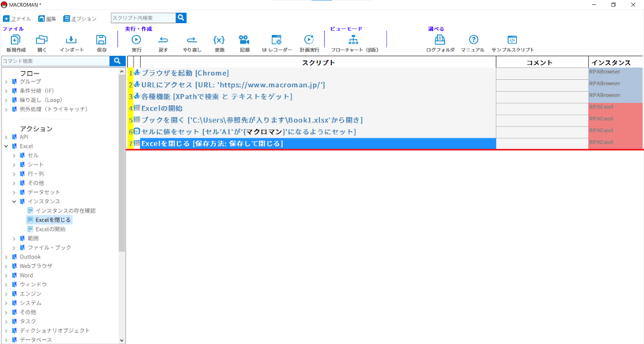Collapse the インスタンス node
Screen dimensions: 644x344
[x=14, y=202]
